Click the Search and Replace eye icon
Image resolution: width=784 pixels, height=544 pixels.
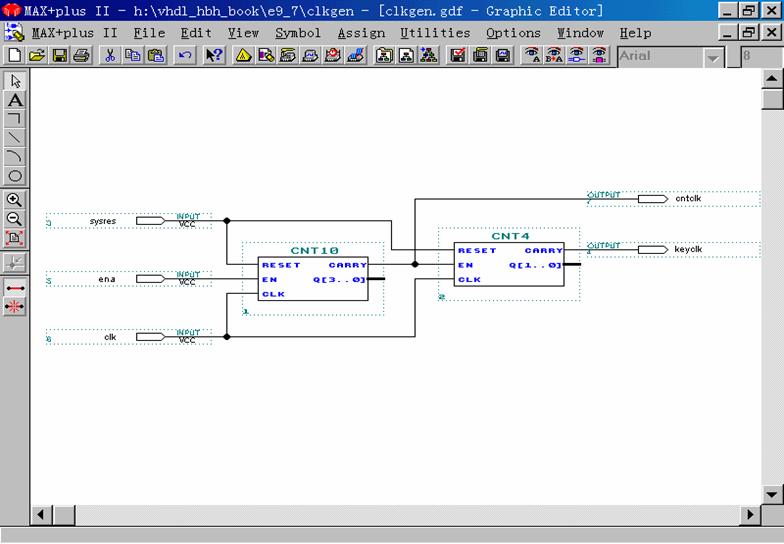[554, 55]
